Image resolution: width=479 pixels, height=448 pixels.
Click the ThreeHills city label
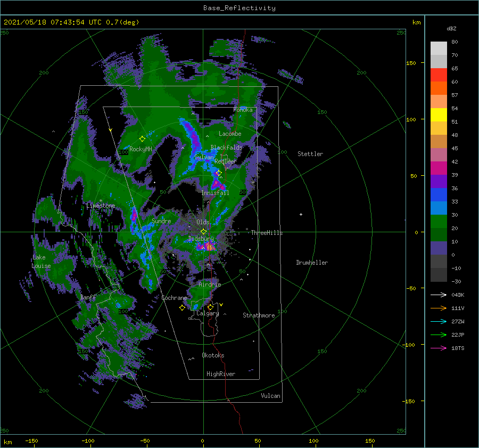(267, 233)
